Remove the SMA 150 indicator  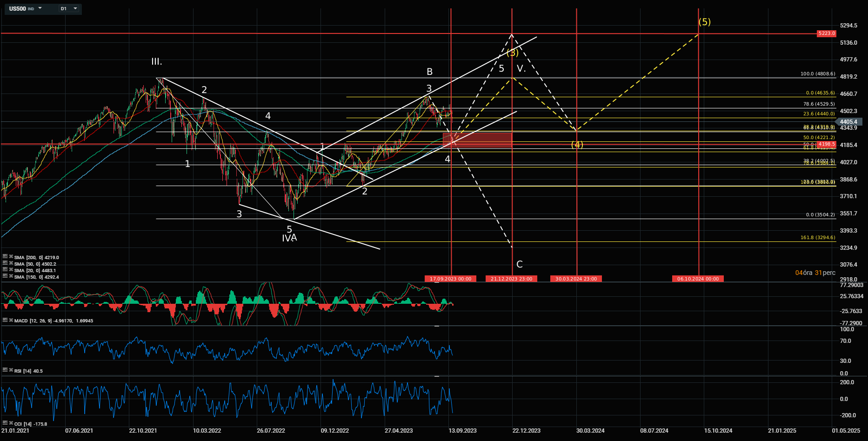[x=11, y=276]
